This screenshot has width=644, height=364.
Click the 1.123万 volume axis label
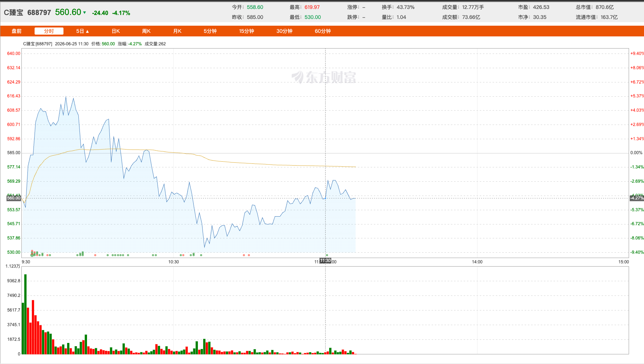(x=13, y=266)
